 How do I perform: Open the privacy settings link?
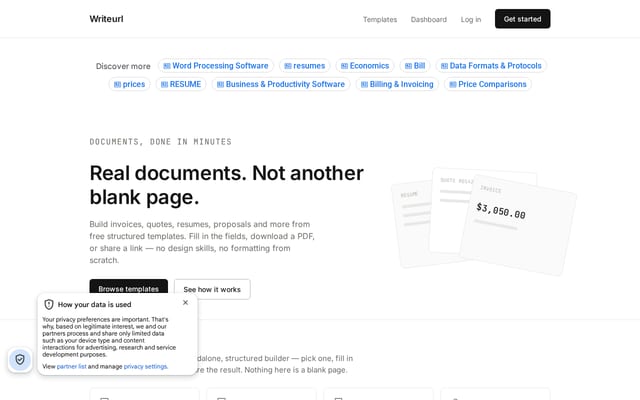pos(145,367)
